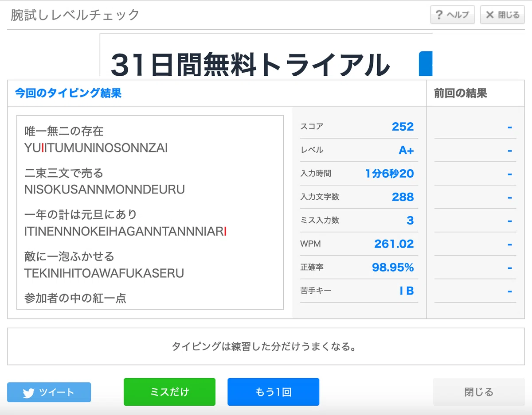
Task: Click the gray 閉じる button at bottom right
Action: point(479,392)
